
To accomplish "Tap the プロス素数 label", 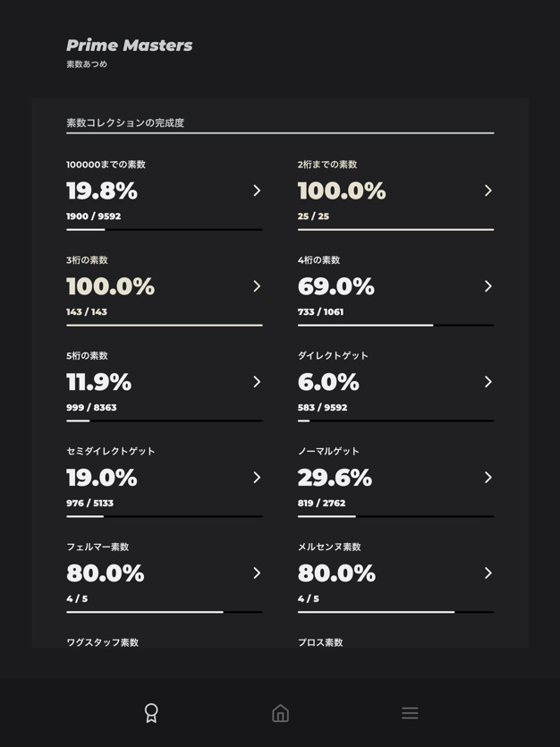I will pyautogui.click(x=320, y=642).
